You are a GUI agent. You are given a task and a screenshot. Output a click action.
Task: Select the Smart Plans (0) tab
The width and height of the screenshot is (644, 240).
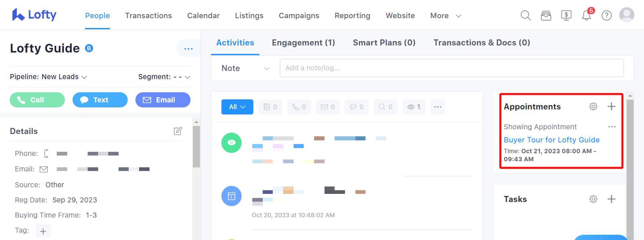(384, 43)
